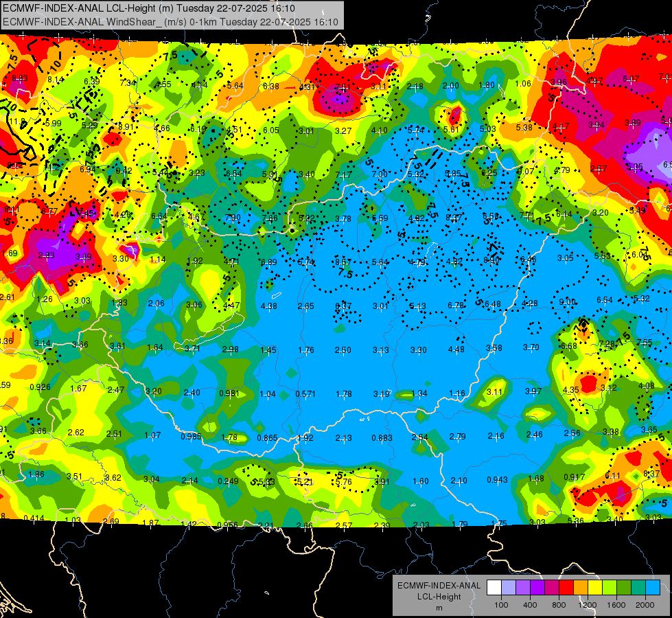Click the legend title ECMWF-INDEX-ANAL
672x618 pixels.
click(439, 586)
